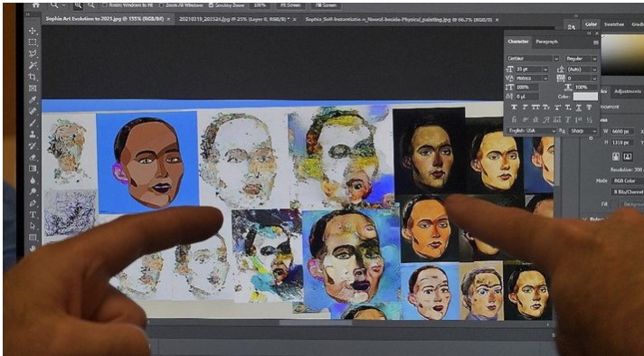Switch to Sophia Art Evolution to 2021.jpg tab

105,19
